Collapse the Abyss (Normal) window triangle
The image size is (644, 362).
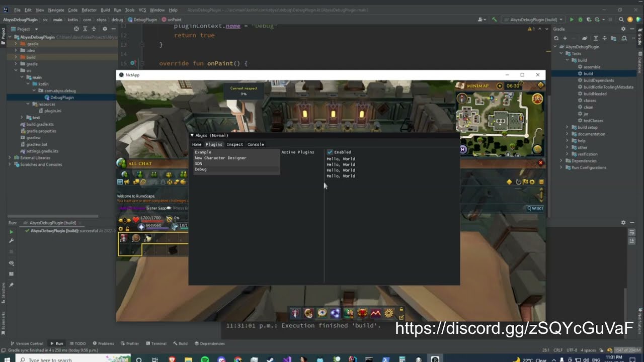click(192, 135)
